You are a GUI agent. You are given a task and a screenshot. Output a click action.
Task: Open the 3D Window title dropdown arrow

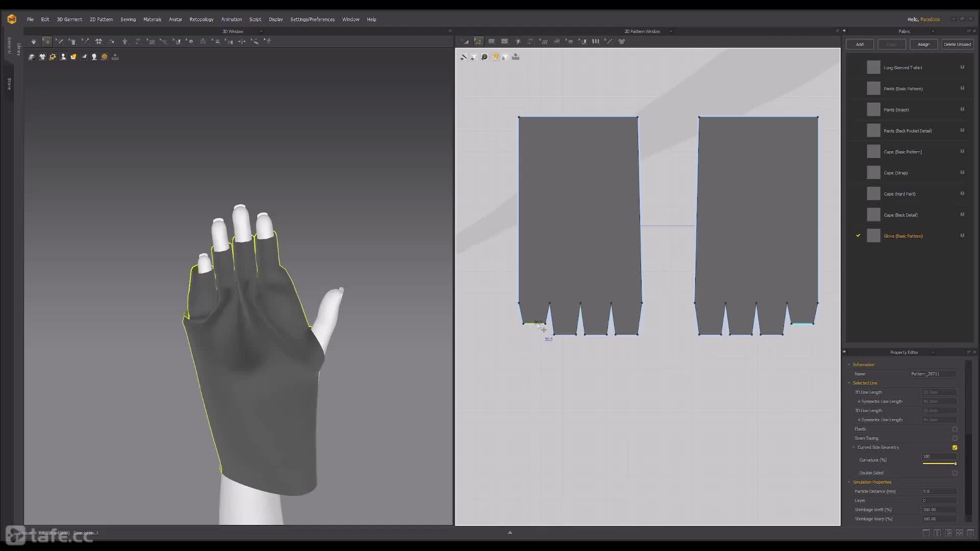point(261,31)
